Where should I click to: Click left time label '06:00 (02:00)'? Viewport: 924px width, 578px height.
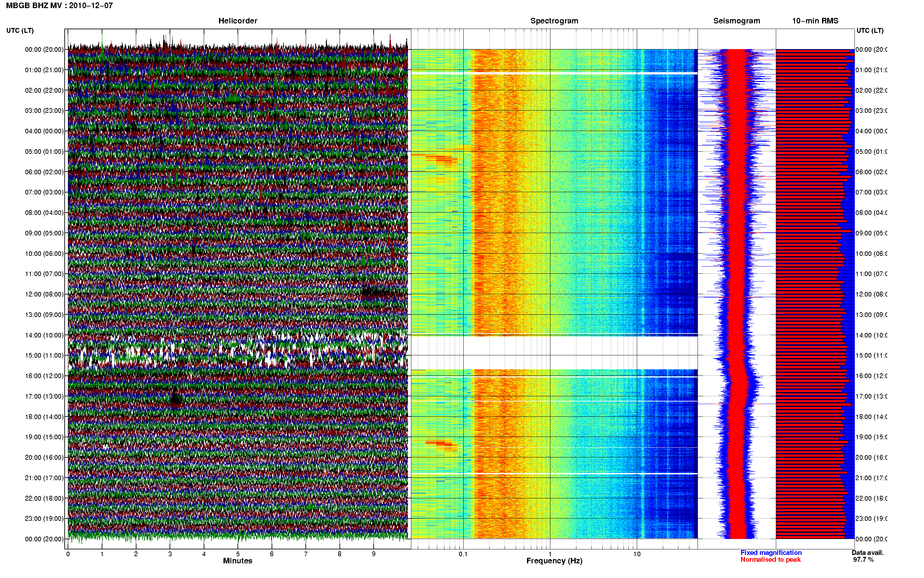pyautogui.click(x=44, y=172)
